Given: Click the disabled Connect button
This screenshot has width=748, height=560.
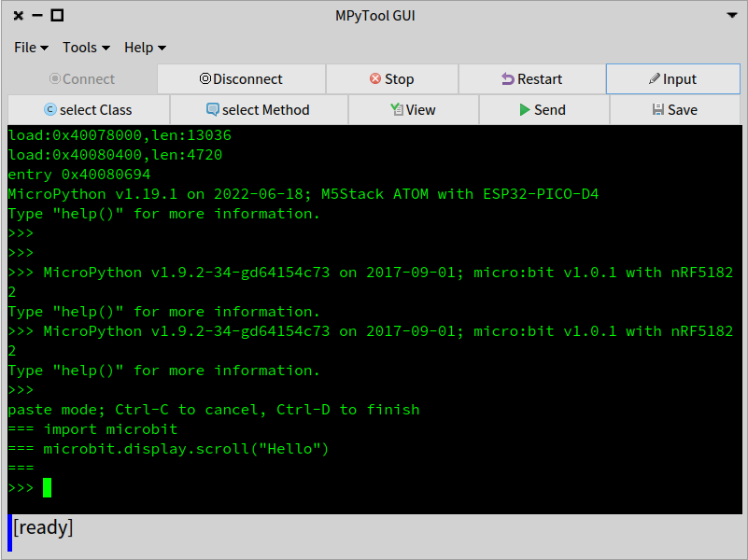Looking at the screenshot, I should 82,79.
